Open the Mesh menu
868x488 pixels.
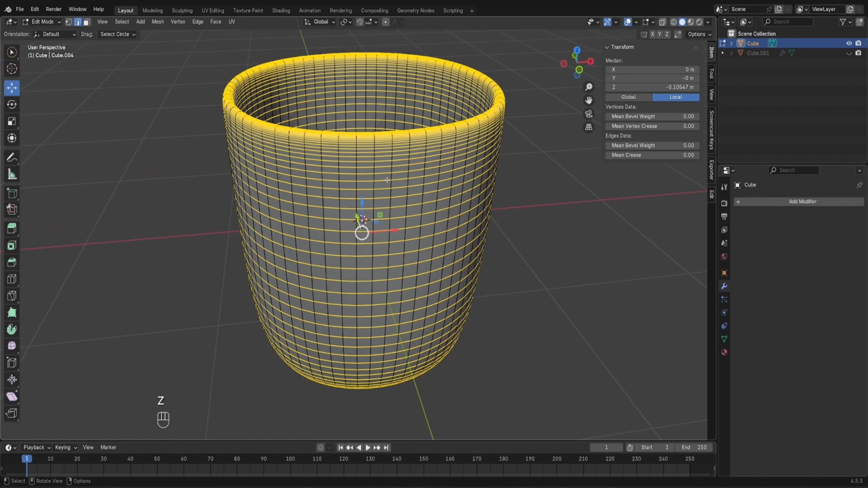pos(157,22)
